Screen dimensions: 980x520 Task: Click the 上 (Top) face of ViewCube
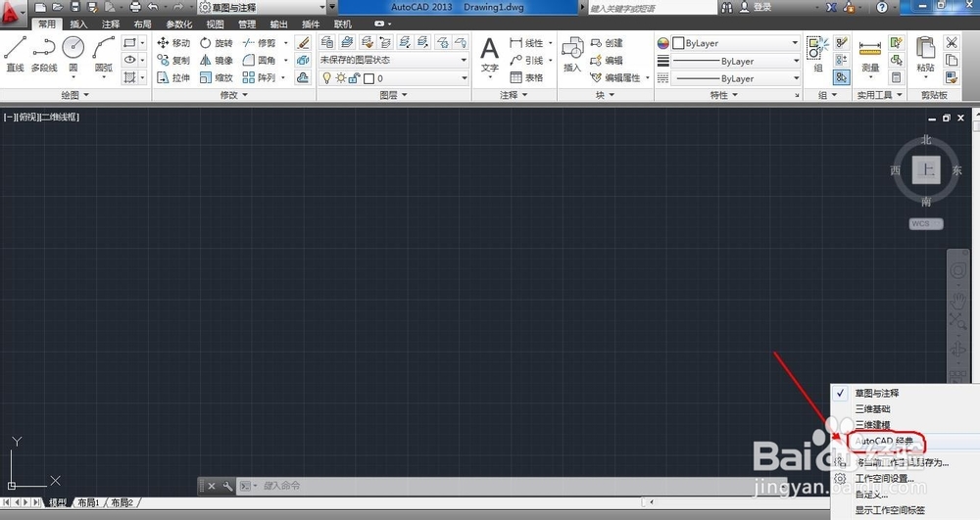926,169
